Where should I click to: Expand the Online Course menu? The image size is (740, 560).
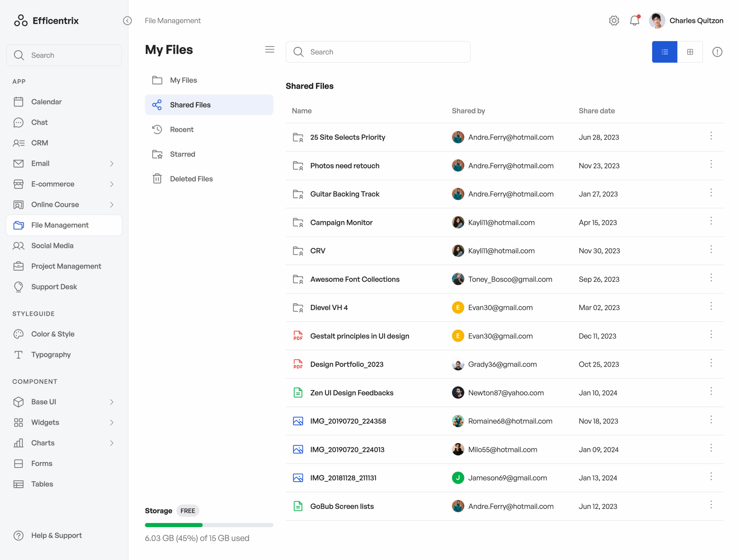(x=112, y=205)
